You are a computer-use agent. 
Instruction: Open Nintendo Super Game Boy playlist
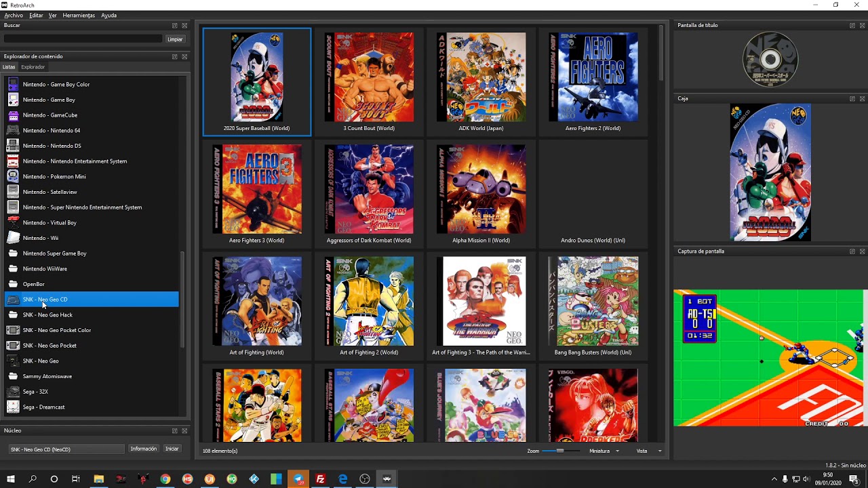pos(92,253)
